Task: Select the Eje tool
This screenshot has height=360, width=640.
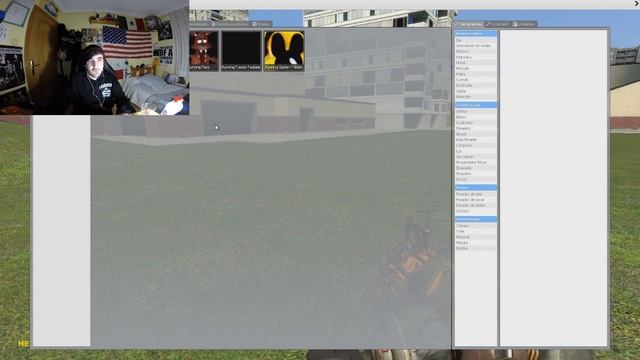Action: point(476,40)
